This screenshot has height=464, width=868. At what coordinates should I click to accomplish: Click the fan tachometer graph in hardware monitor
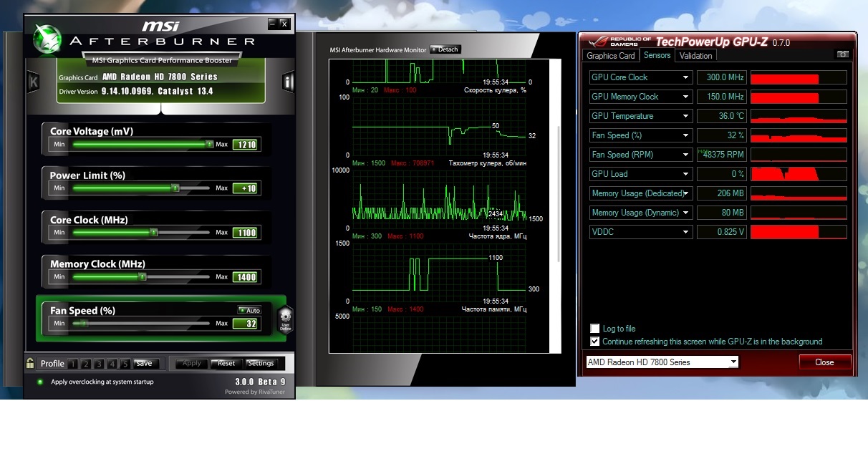click(x=439, y=199)
